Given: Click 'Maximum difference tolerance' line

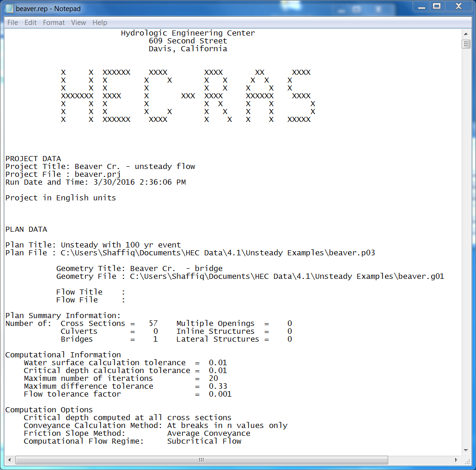Looking at the screenshot, I should (125, 386).
